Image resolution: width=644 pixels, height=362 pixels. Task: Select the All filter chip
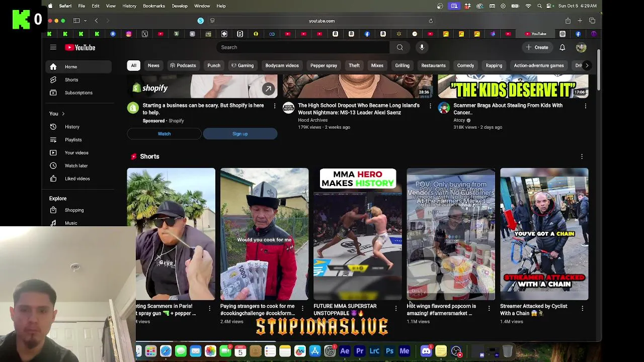tap(133, 65)
